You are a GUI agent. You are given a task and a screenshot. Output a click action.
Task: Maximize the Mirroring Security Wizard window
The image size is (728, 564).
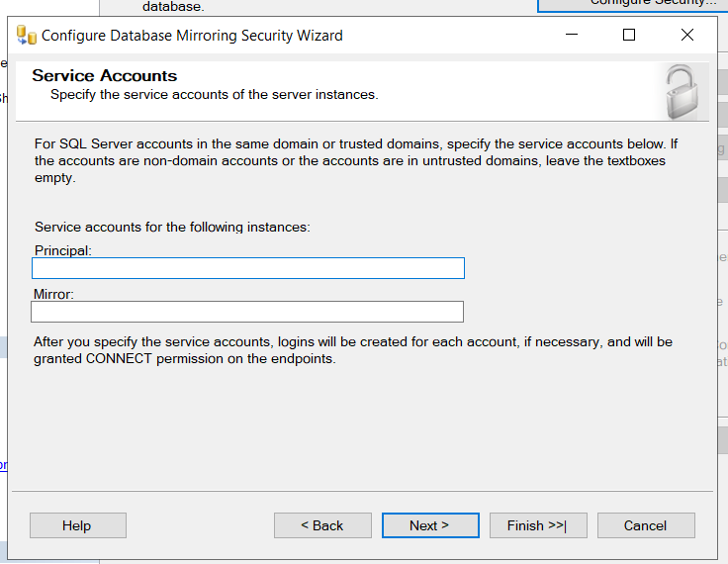629,35
